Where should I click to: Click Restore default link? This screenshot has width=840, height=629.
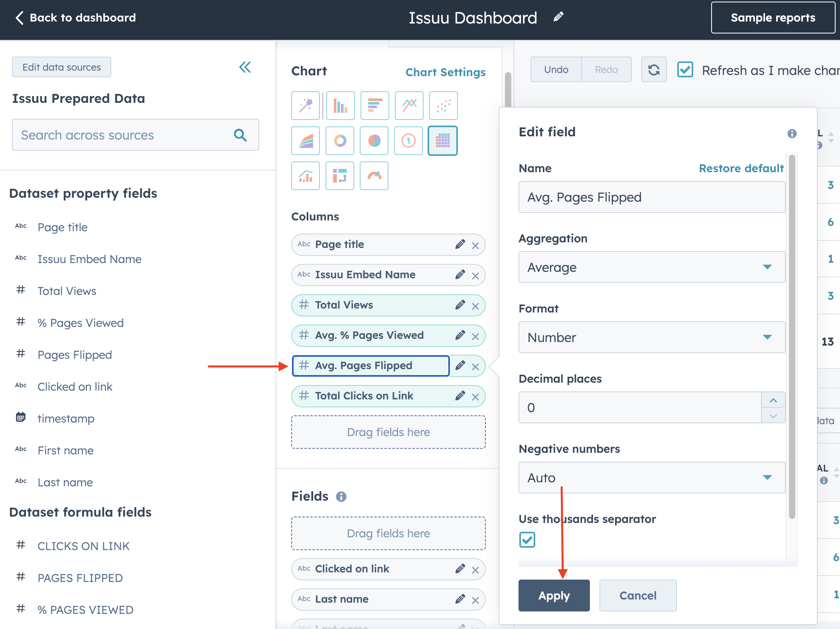741,168
